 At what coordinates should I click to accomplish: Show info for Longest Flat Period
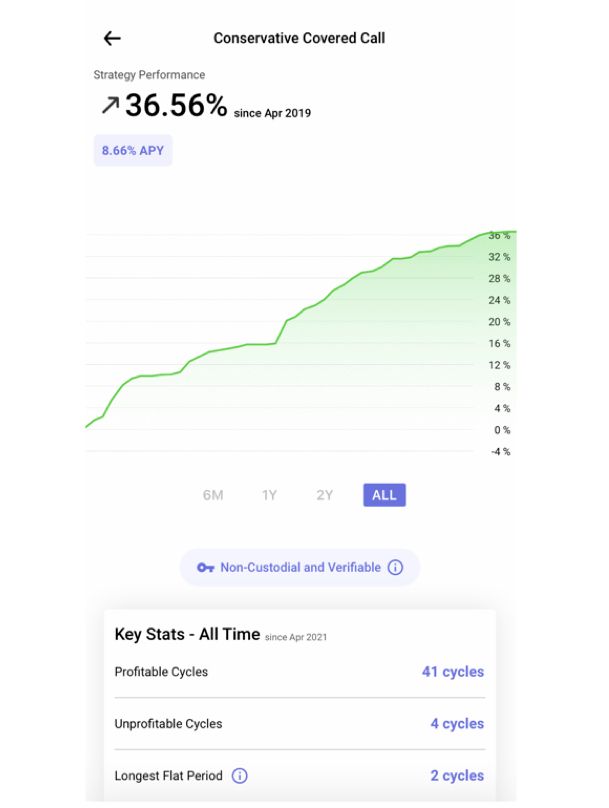[239, 776]
